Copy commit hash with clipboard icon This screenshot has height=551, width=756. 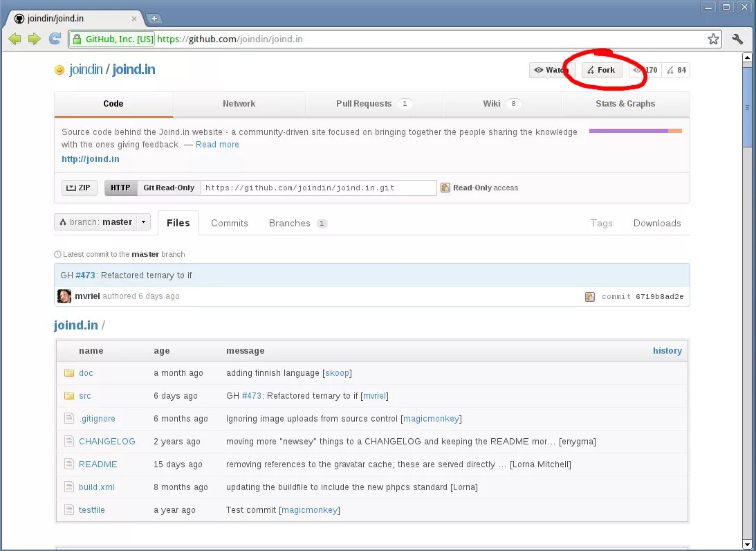click(x=590, y=297)
